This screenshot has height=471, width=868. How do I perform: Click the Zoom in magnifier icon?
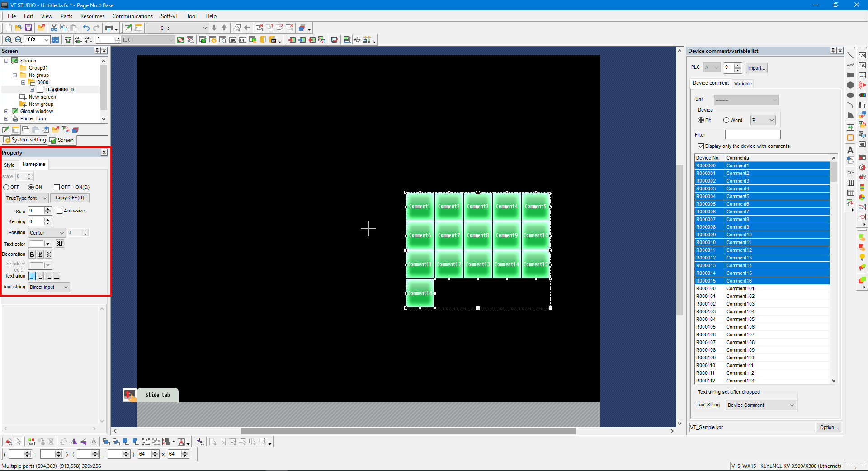[8, 40]
